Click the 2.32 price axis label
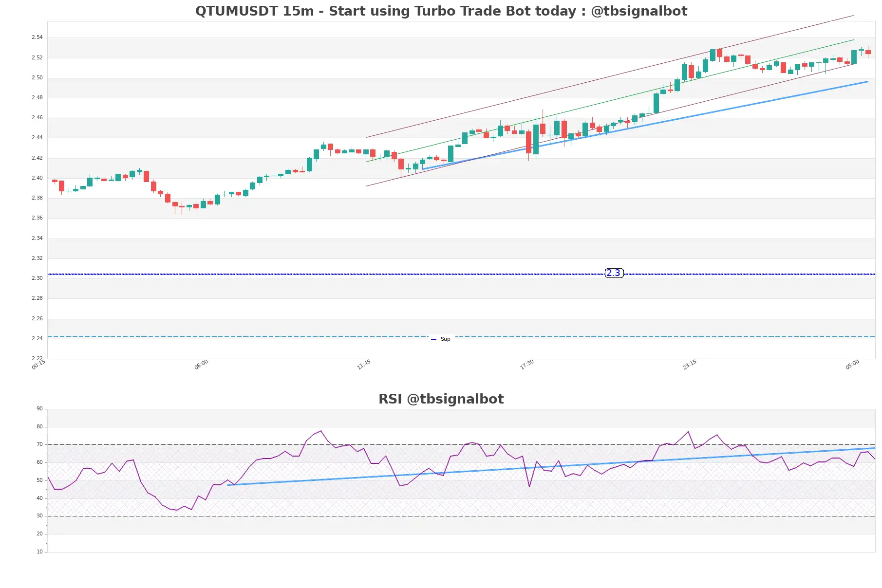This screenshot has width=882, height=588. (37, 258)
